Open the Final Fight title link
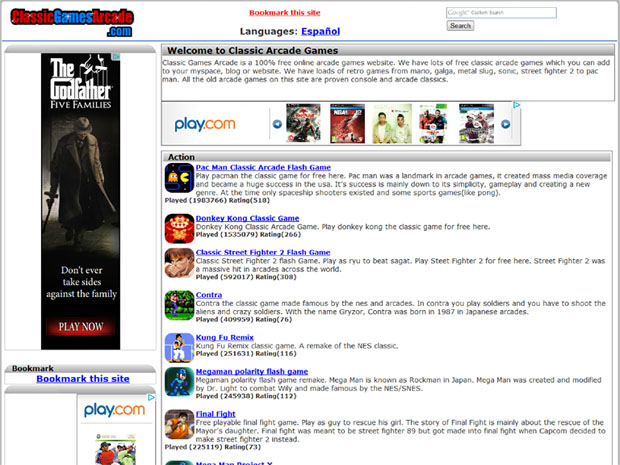The image size is (620, 465). coord(215,414)
